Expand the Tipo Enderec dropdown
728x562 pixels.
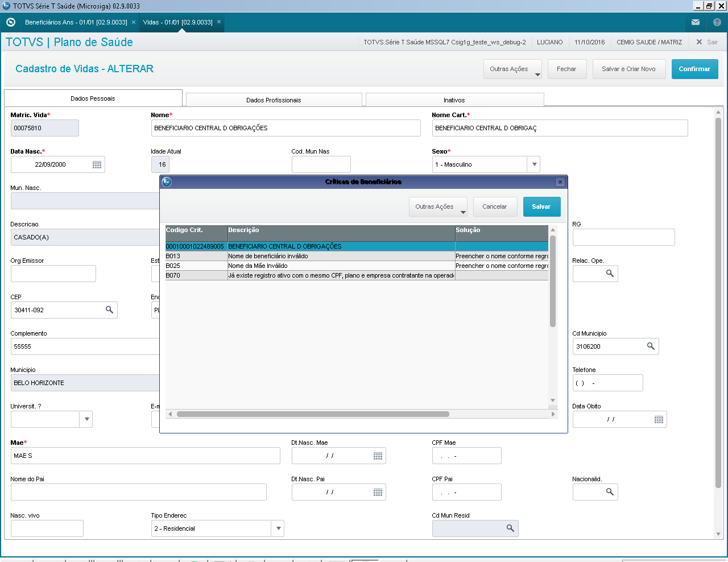tap(278, 528)
